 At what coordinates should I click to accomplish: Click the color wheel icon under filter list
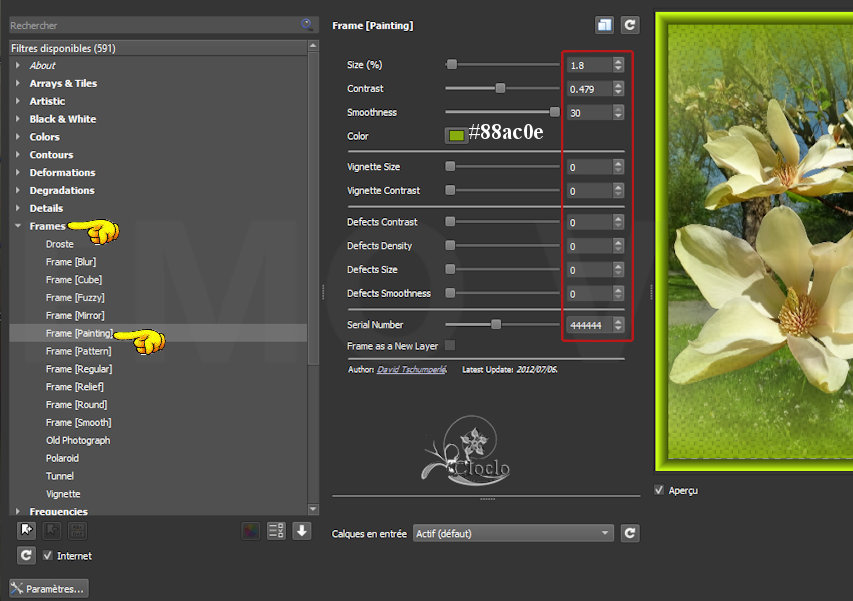250,531
